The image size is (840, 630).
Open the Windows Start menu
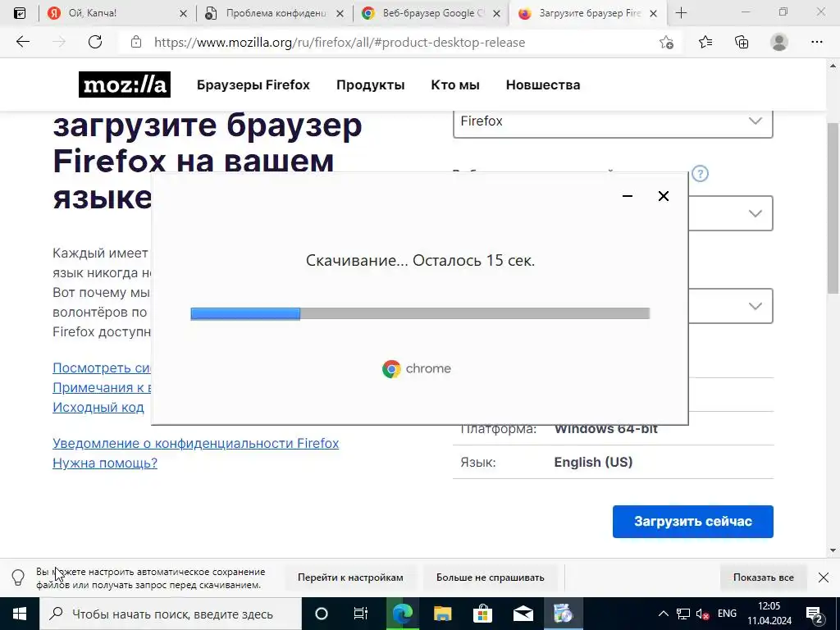20,614
